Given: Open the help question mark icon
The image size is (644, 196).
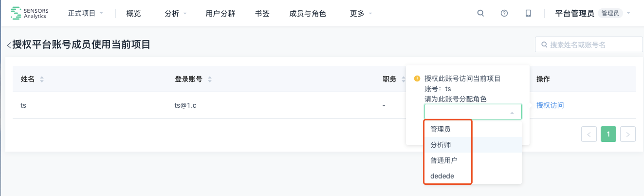Looking at the screenshot, I should 504,13.
